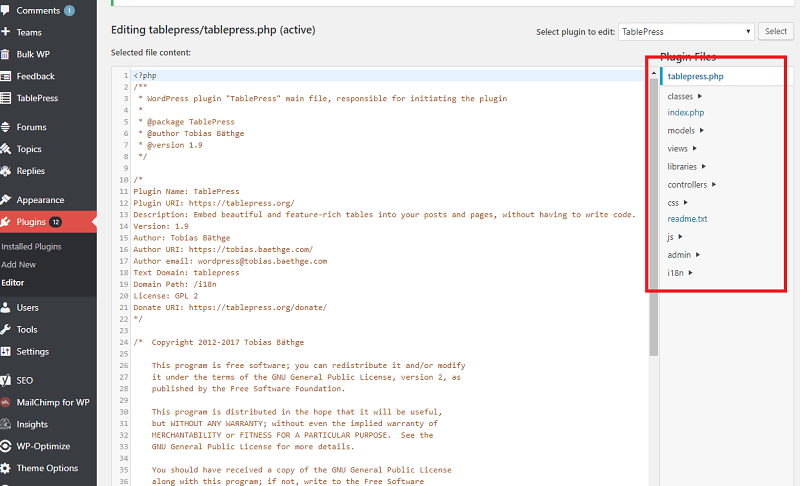
Task: Click the Version: 1.9 code line
Action: [161, 226]
